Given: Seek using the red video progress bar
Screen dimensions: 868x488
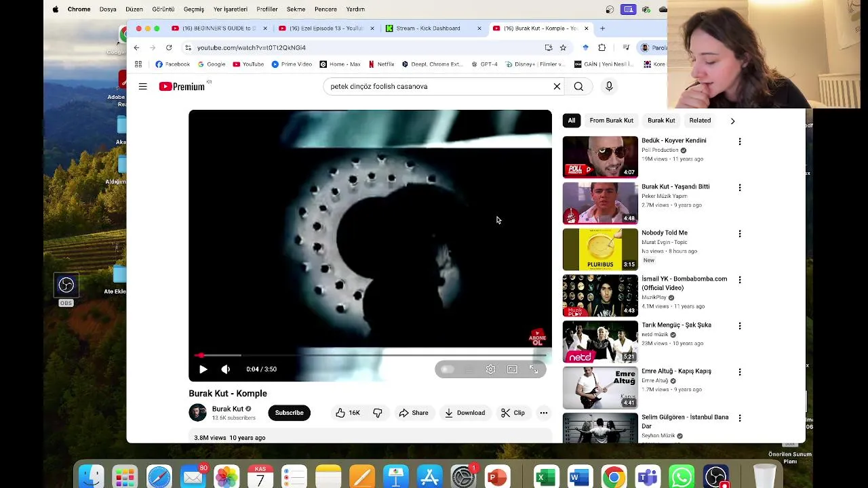Looking at the screenshot, I should (x=370, y=355).
